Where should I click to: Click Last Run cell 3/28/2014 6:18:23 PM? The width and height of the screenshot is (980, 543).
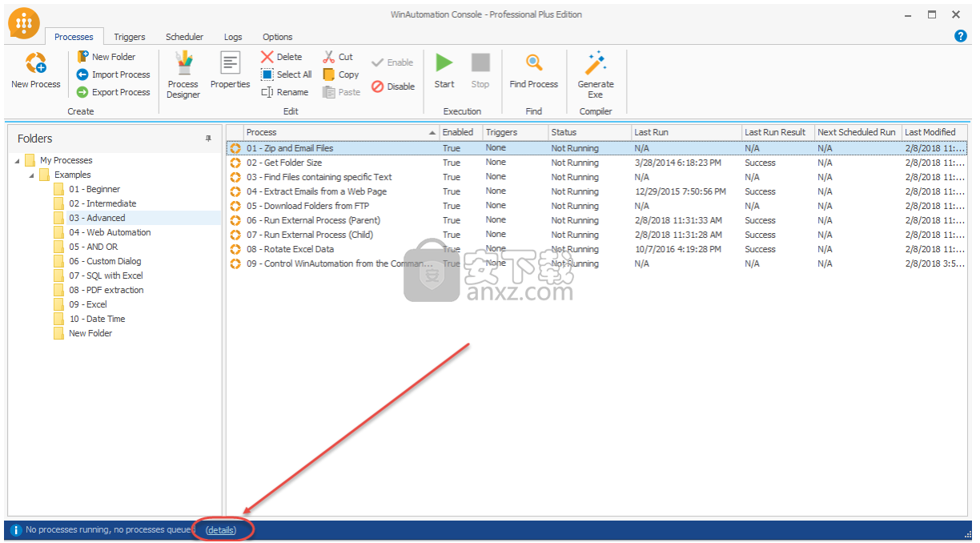(x=677, y=163)
